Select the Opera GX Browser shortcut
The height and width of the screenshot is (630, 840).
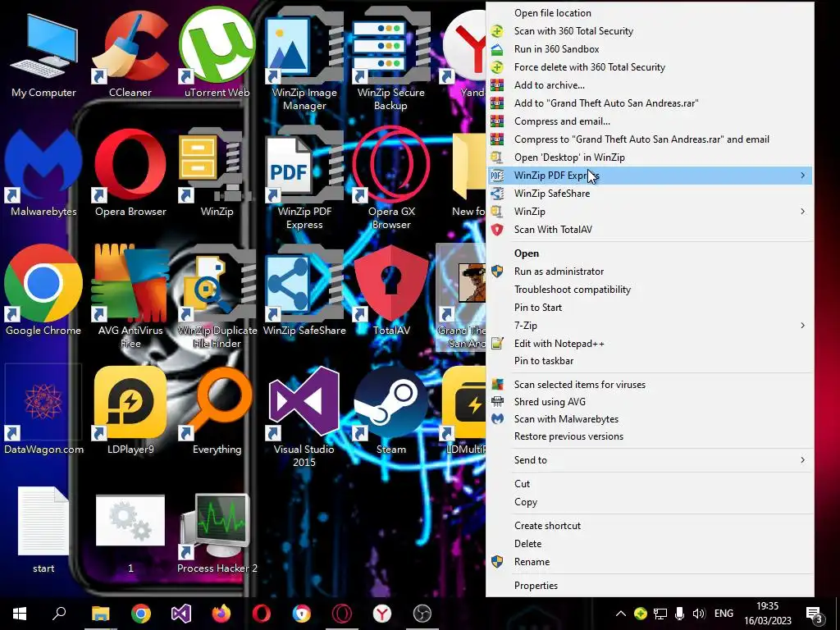(390, 178)
